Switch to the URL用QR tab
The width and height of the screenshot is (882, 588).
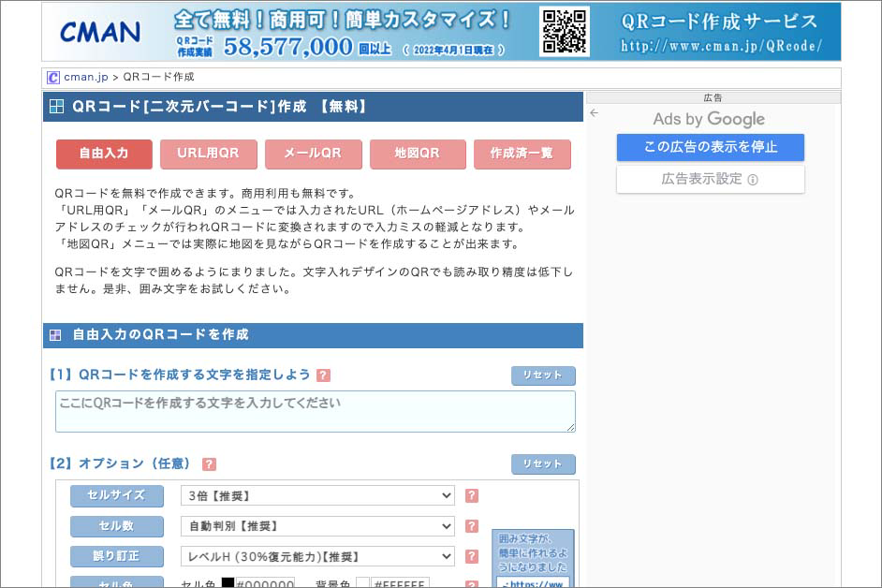point(208,154)
